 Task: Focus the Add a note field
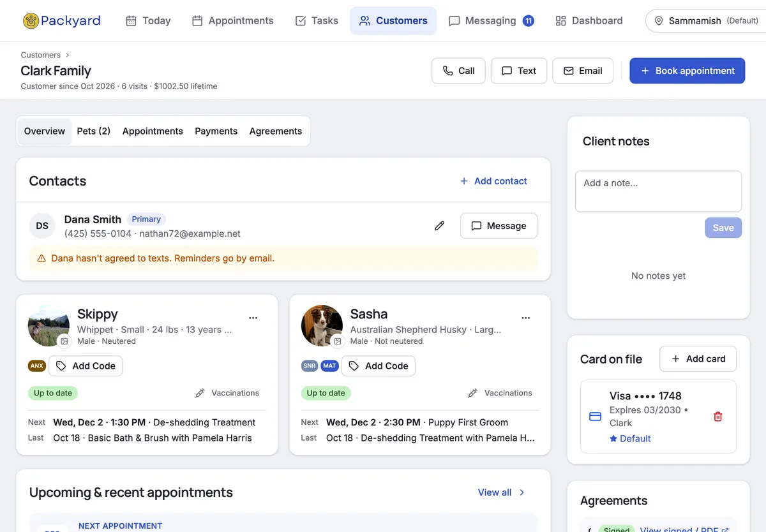tap(658, 191)
